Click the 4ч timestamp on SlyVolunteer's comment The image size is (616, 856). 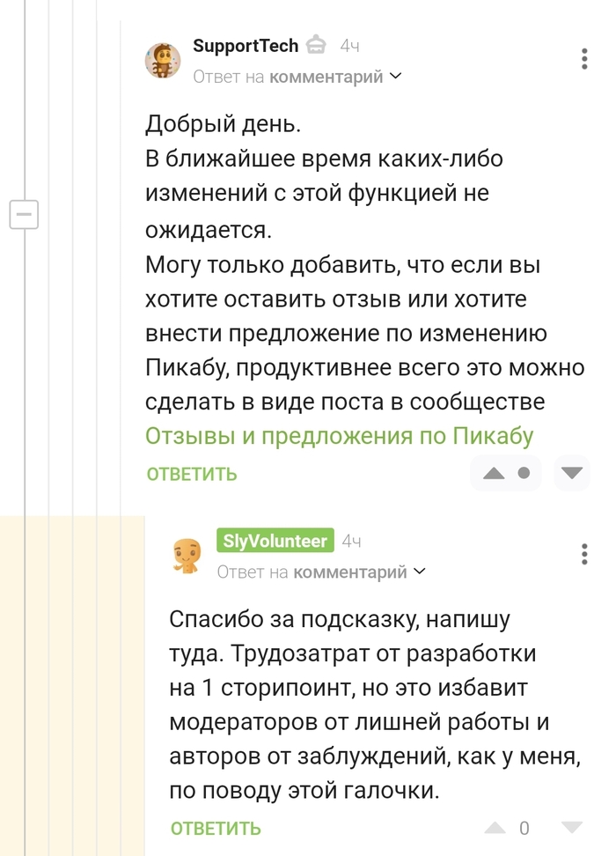[351, 541]
